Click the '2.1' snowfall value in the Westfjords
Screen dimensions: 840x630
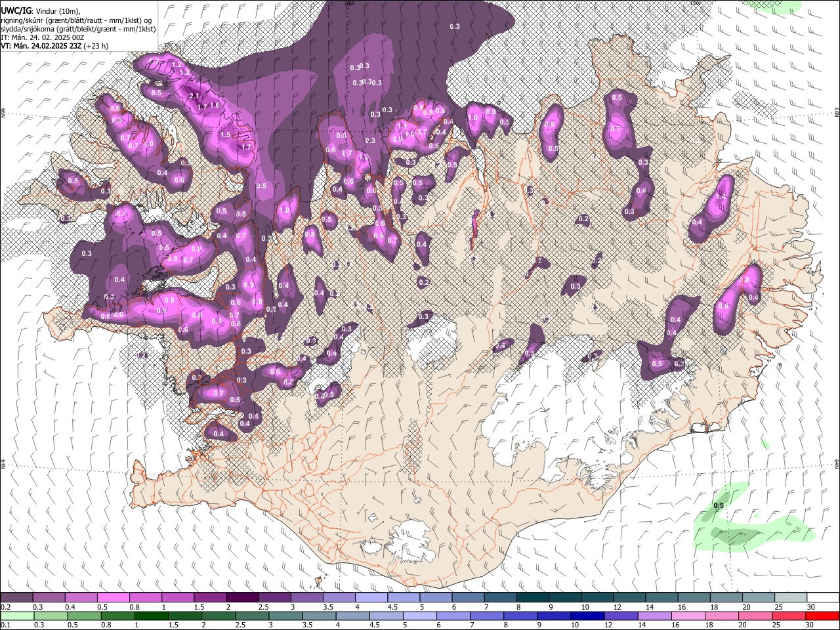[194, 96]
